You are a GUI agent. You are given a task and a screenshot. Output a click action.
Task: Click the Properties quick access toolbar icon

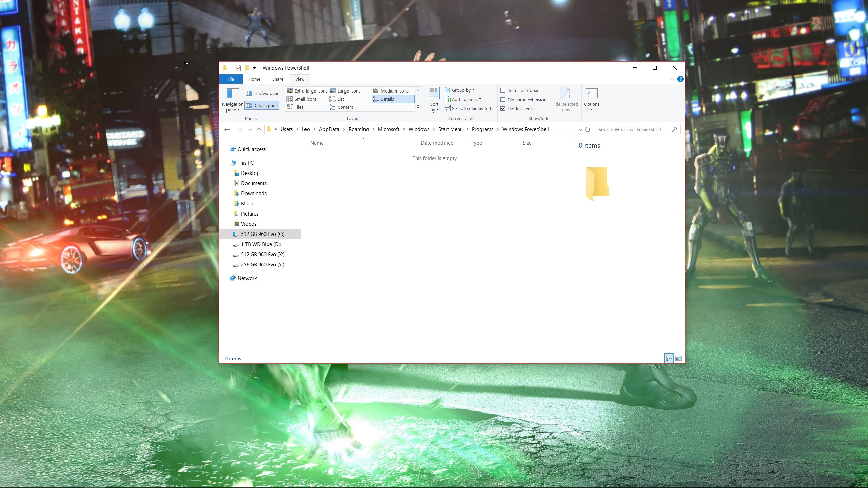(238, 68)
